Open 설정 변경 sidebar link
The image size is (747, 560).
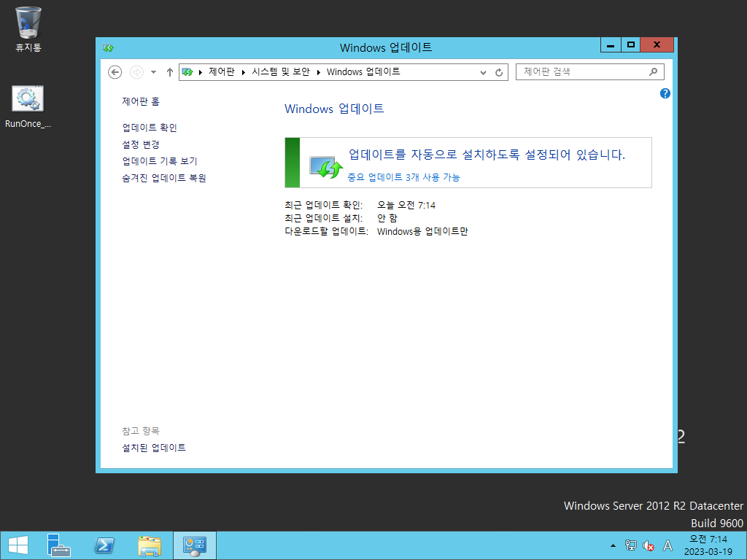141,144
